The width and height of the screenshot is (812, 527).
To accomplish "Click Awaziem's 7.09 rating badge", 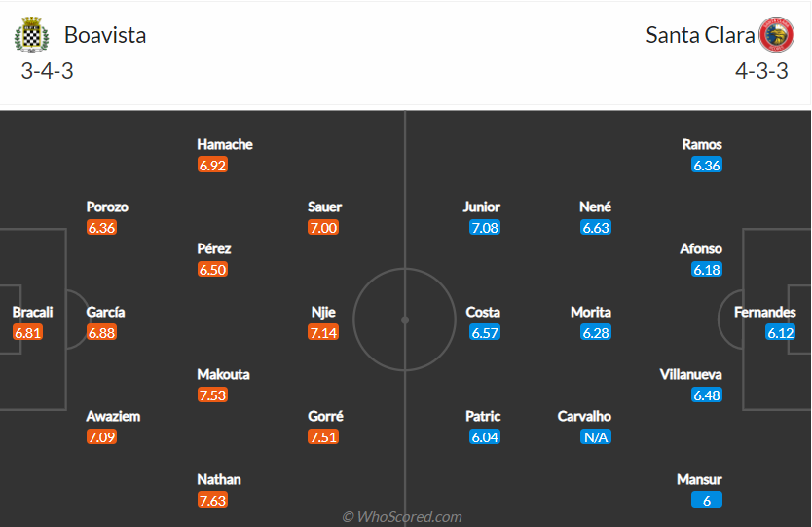I will pyautogui.click(x=101, y=437).
